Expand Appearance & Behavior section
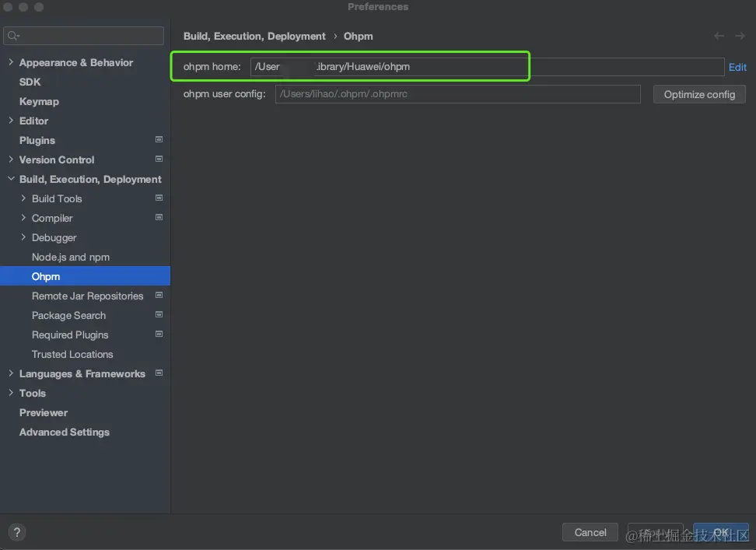This screenshot has width=756, height=550. [x=11, y=62]
